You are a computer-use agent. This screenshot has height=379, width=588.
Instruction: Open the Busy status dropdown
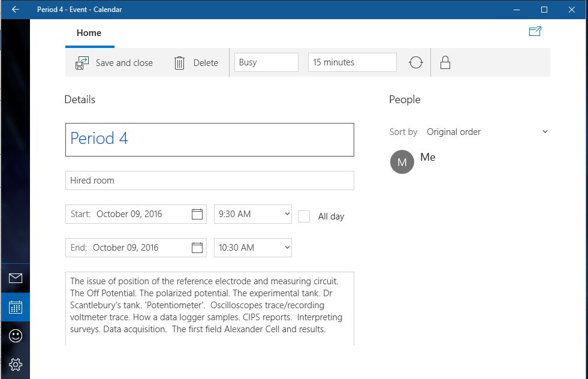(x=266, y=62)
